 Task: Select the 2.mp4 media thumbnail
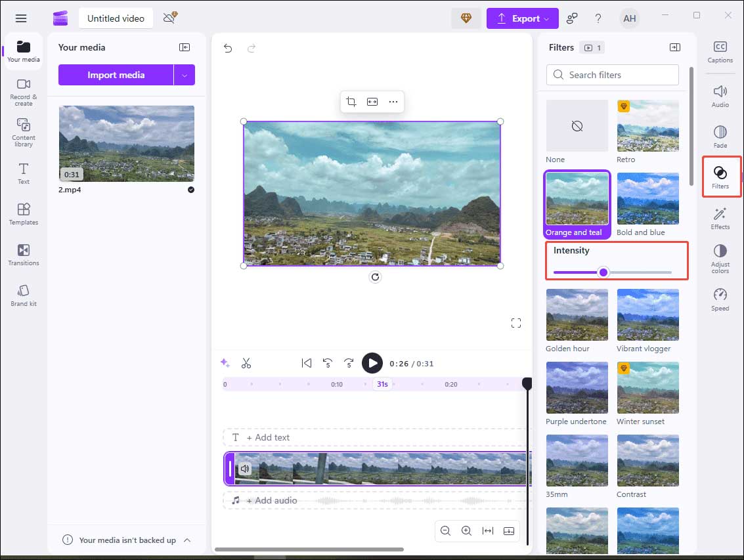[126, 144]
